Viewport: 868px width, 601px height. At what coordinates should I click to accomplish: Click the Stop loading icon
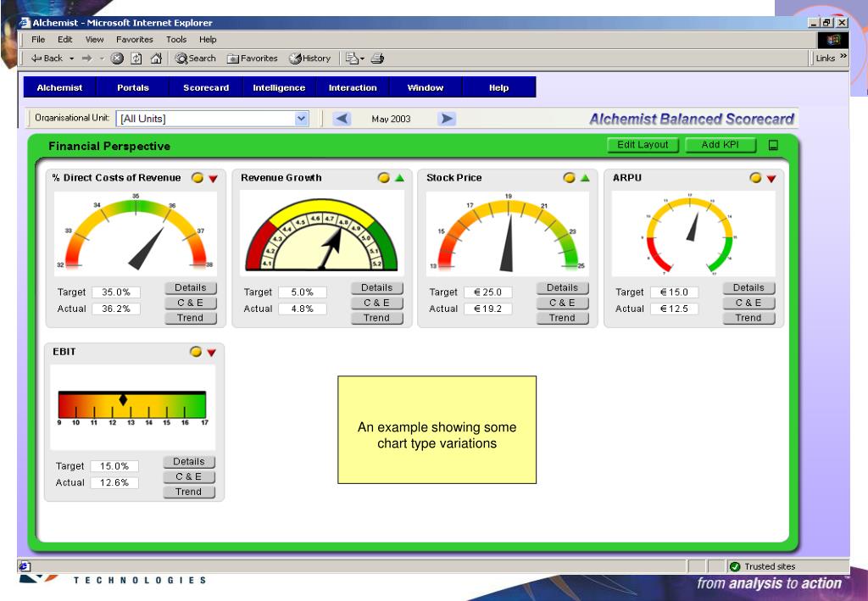point(117,58)
